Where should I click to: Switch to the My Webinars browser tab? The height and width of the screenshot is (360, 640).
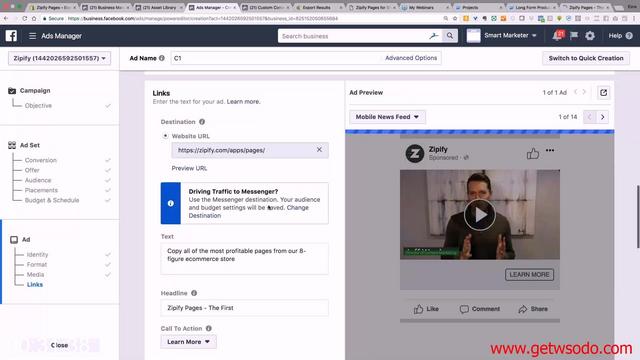[424, 7]
